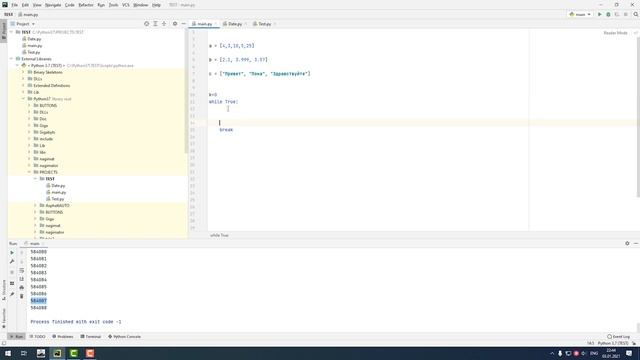Collapse the TEST project root node

(12, 32)
